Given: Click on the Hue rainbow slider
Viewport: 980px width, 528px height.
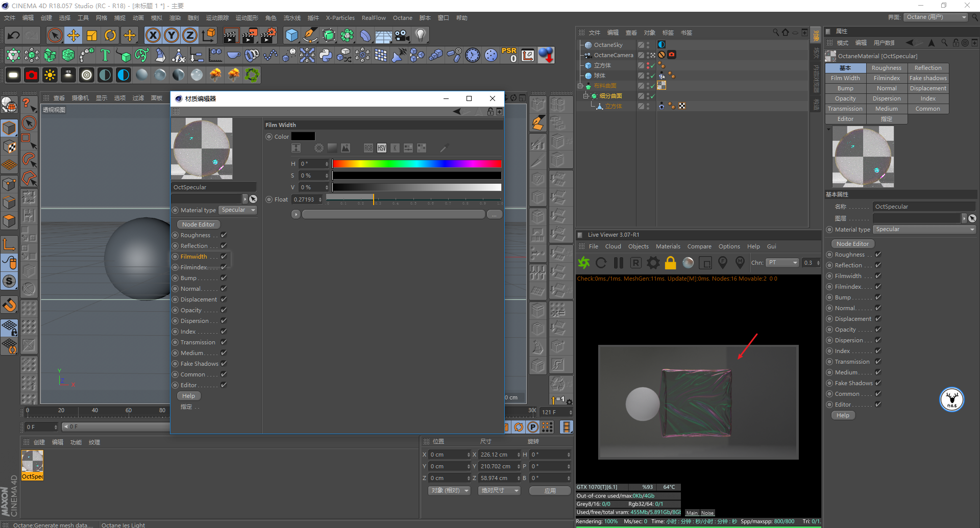Looking at the screenshot, I should tap(416, 164).
